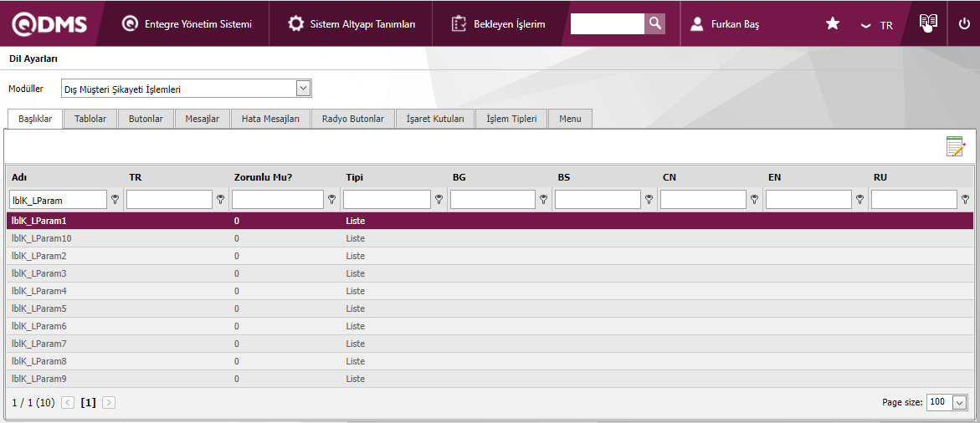980x423 pixels.
Task: Go to next page arrow in pager
Action: tap(109, 402)
